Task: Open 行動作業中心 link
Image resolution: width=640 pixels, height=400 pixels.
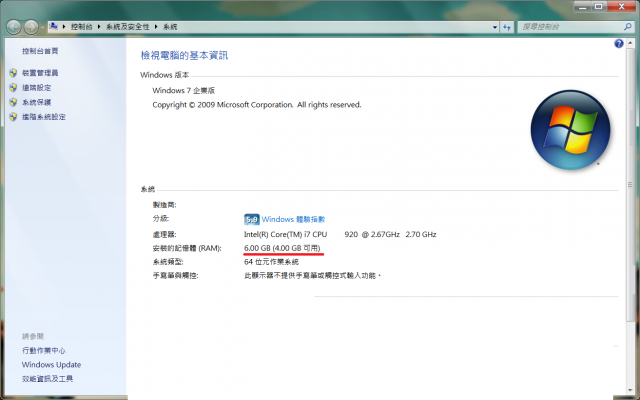Action: pos(44,350)
